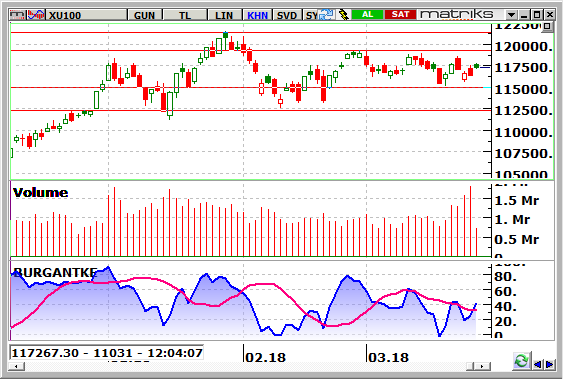
Task: Click the 112500 price axis label
Action: (524, 111)
